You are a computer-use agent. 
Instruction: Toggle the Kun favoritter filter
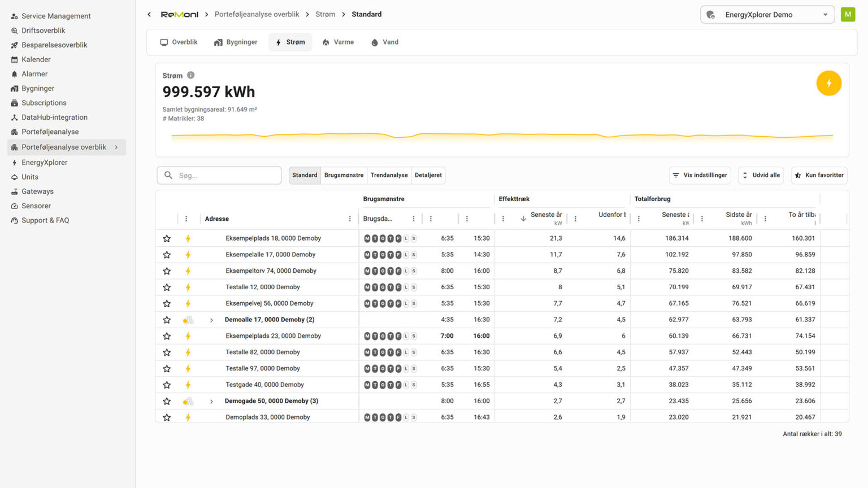(819, 176)
